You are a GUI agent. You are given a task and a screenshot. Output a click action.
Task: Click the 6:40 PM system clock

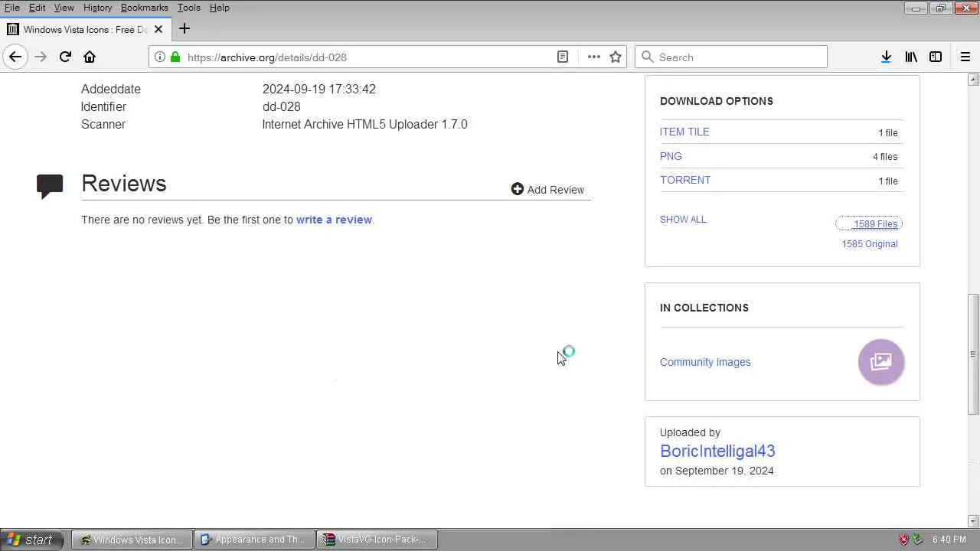click(x=949, y=540)
